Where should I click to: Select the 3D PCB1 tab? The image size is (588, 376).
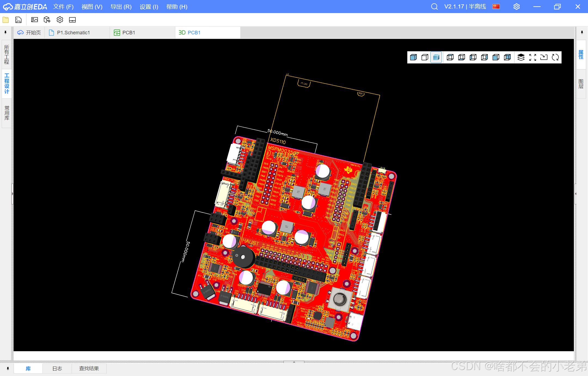coord(208,33)
